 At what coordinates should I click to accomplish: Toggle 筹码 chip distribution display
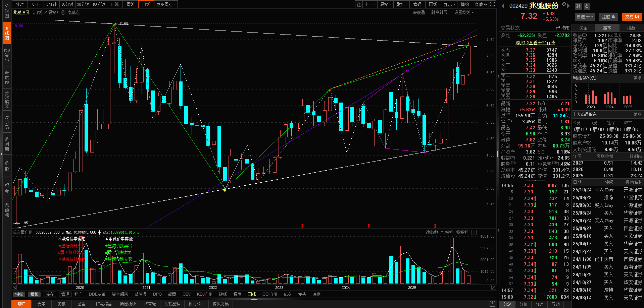click(417, 4)
